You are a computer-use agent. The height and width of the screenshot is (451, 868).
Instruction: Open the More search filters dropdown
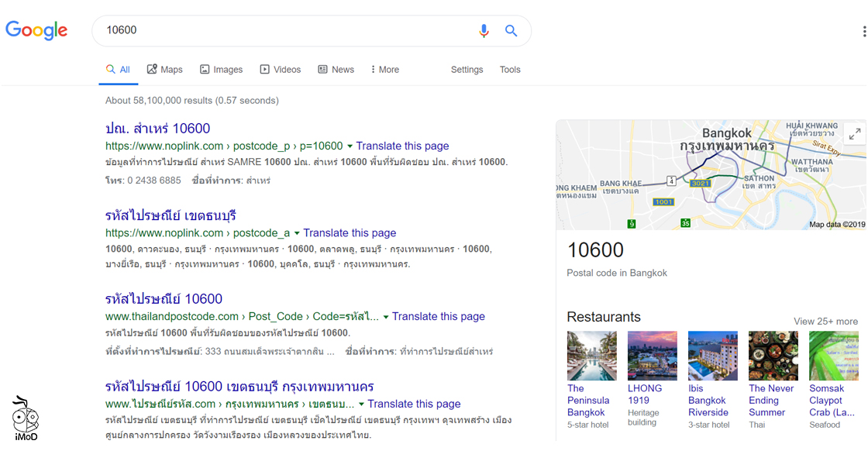point(384,69)
